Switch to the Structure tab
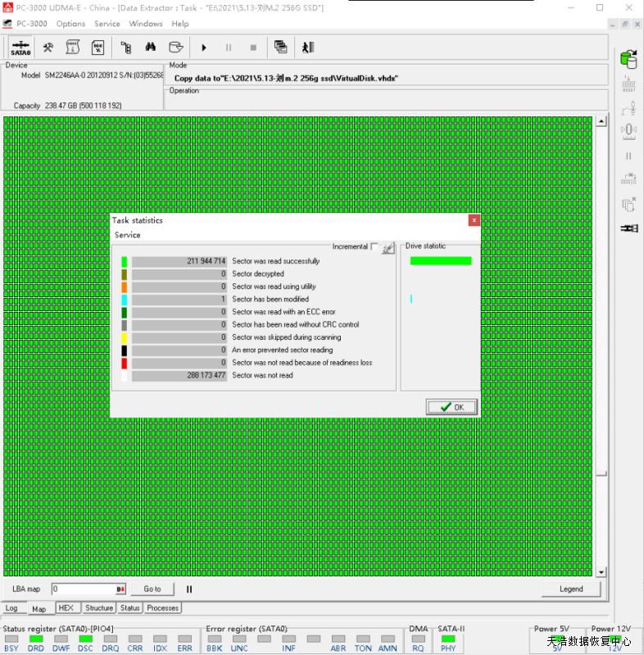Viewport: 644px width, 655px height. pos(99,608)
